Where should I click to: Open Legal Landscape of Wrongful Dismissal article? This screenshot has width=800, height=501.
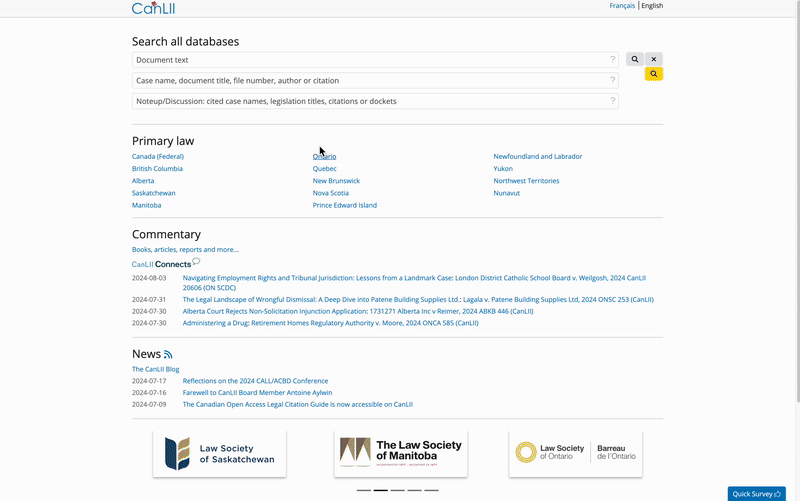(x=418, y=300)
